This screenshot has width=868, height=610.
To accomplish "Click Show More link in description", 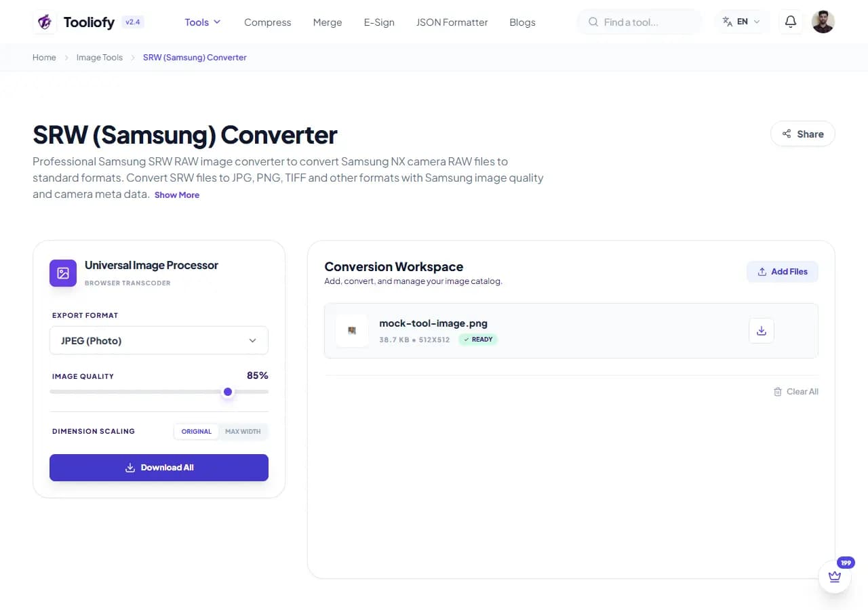I will pos(177,195).
